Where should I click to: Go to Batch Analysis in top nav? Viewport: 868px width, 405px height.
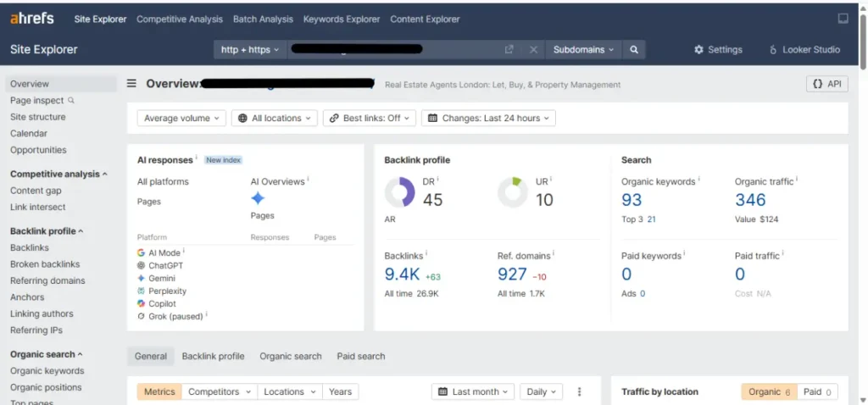263,19
